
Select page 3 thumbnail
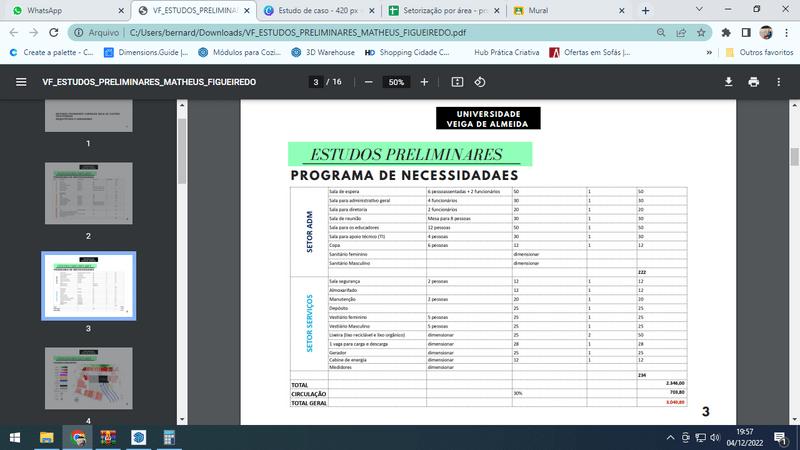(88, 286)
